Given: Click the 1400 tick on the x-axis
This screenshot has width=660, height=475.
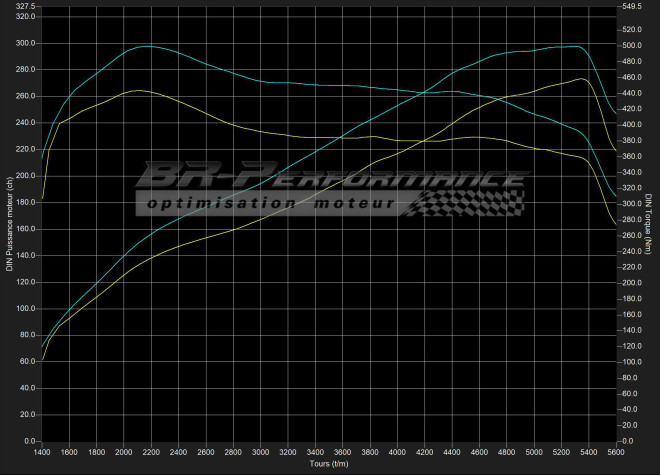Looking at the screenshot, I should [42, 452].
